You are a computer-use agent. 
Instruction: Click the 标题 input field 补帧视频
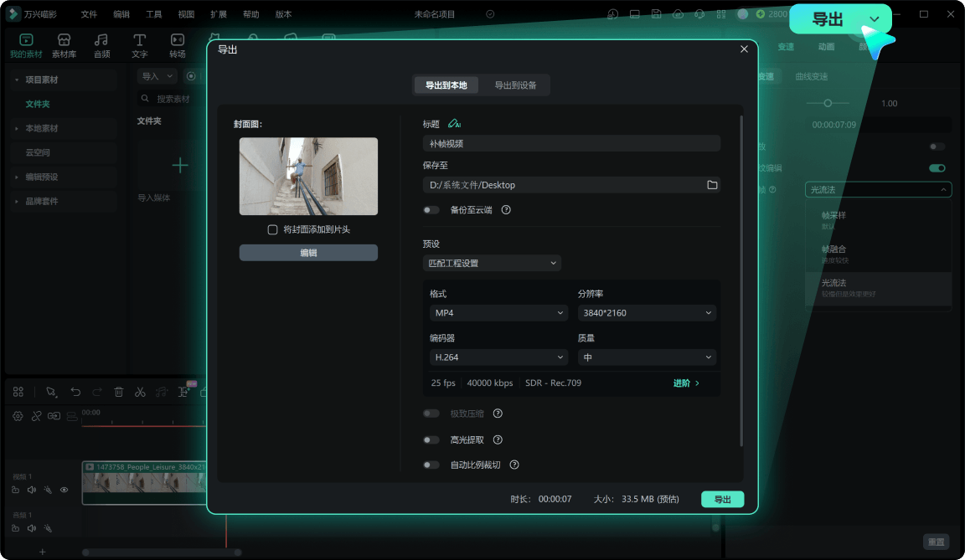pyautogui.click(x=571, y=143)
